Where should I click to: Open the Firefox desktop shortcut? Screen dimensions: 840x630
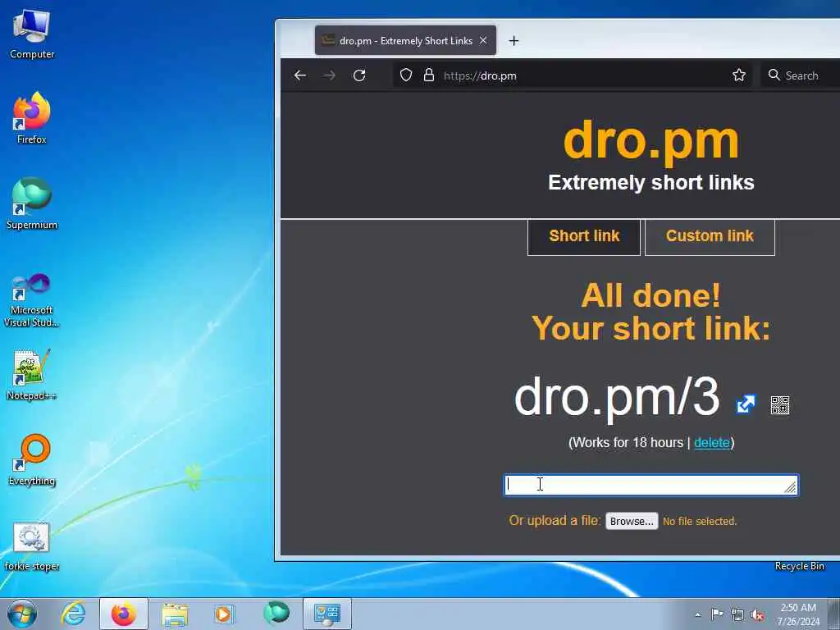[x=32, y=117]
